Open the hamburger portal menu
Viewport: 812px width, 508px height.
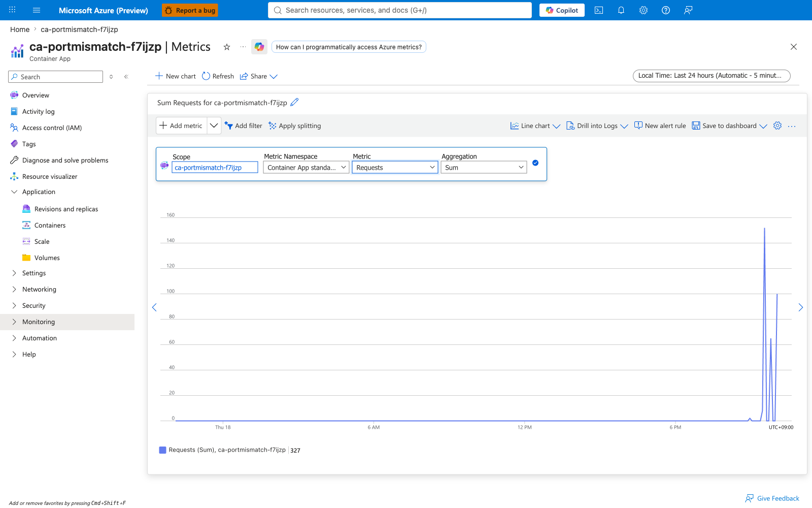point(37,10)
